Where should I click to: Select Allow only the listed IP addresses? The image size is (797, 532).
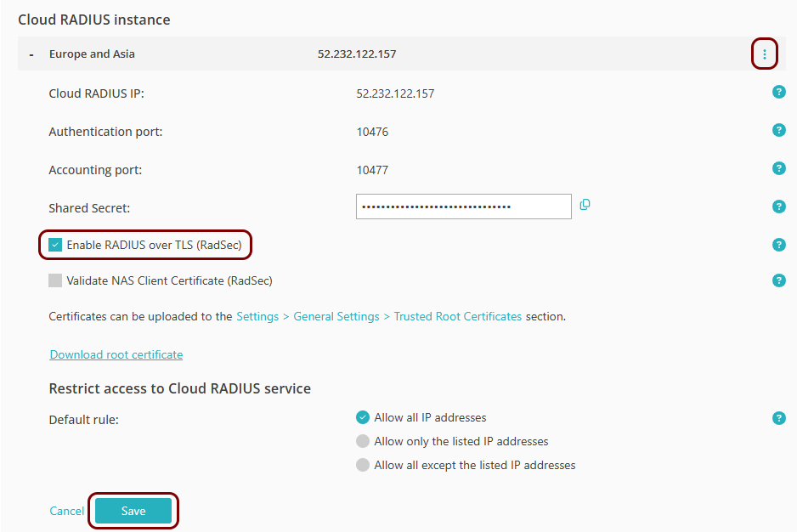click(x=363, y=441)
